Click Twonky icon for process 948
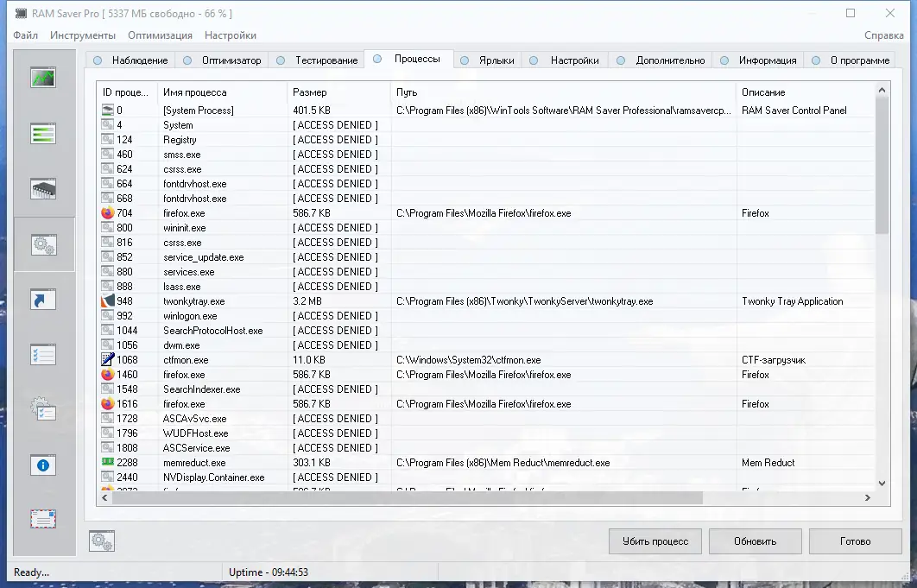917x588 pixels. click(108, 300)
